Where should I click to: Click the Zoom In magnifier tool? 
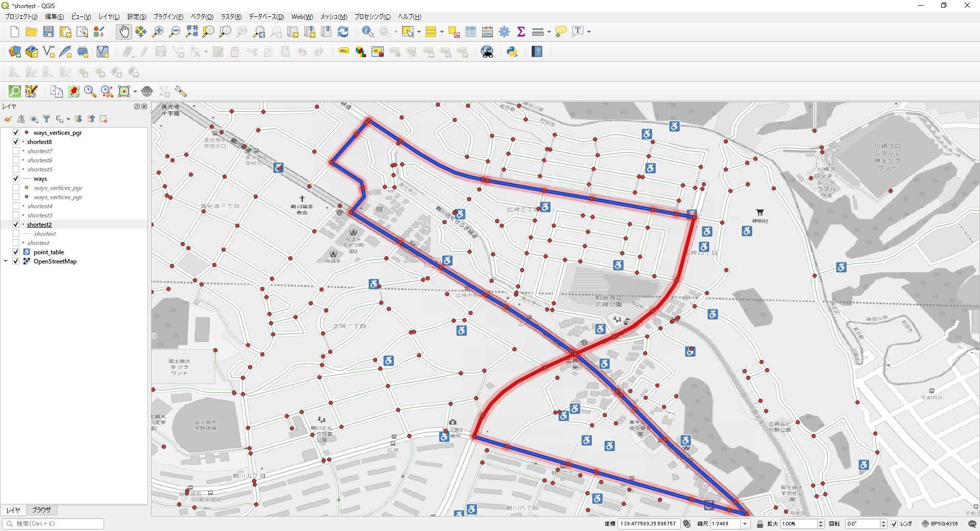158,32
